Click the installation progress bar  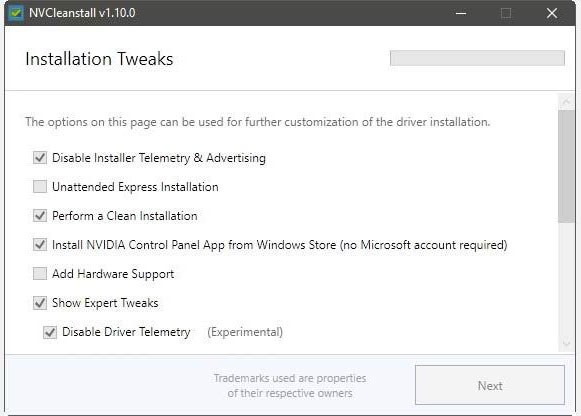477,58
